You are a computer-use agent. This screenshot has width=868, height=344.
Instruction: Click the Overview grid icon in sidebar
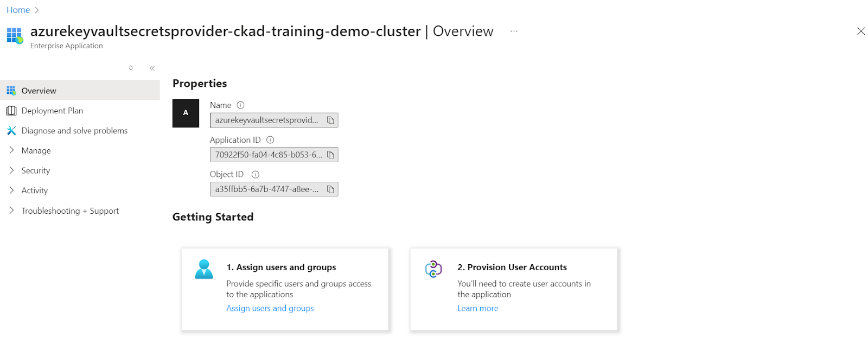tap(11, 91)
